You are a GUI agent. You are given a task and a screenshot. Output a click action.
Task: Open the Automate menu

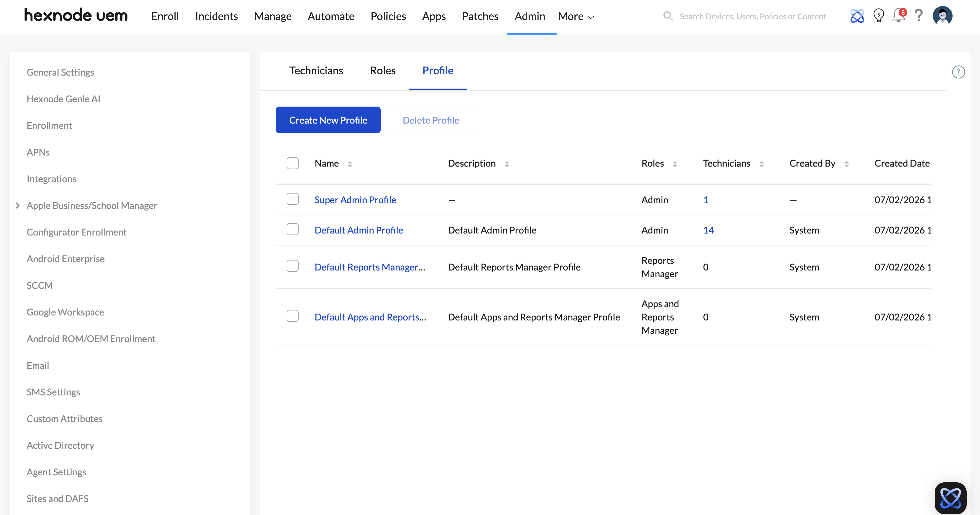point(331,16)
